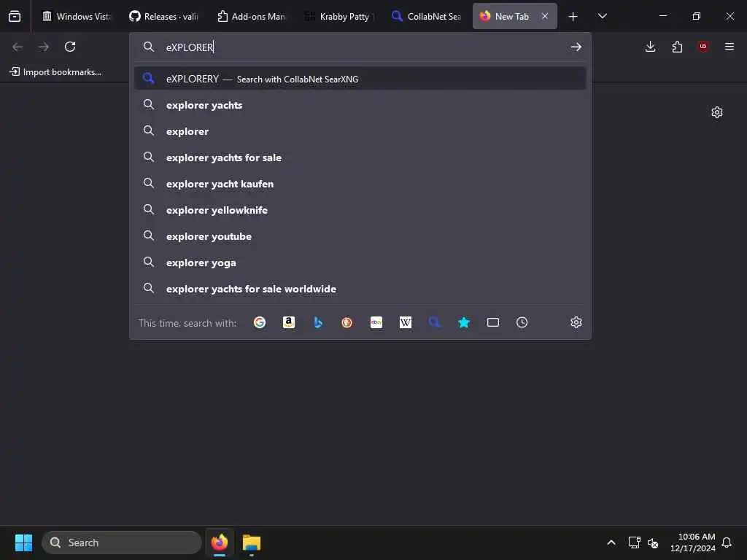The width and height of the screenshot is (747, 560).
Task: Open the Downloads panel
Action: click(x=650, y=47)
